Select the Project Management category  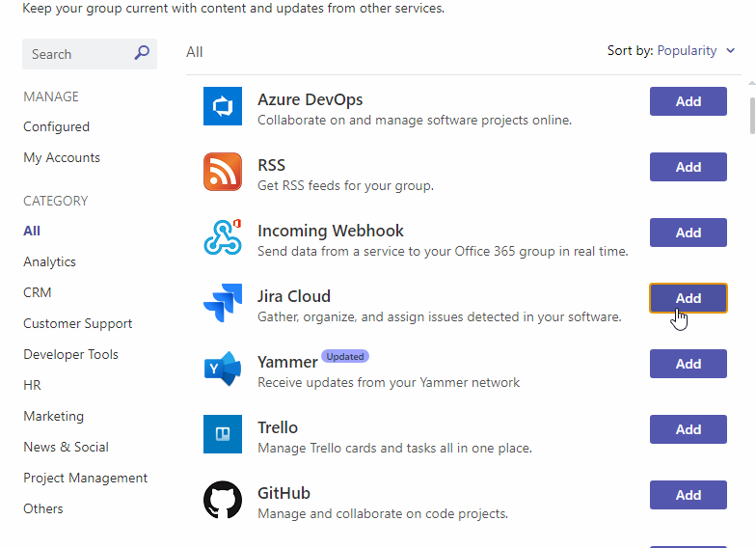(x=85, y=479)
